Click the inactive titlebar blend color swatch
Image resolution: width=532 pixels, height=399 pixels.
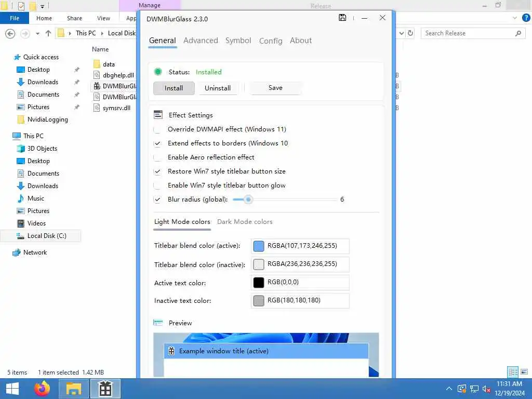point(259,264)
